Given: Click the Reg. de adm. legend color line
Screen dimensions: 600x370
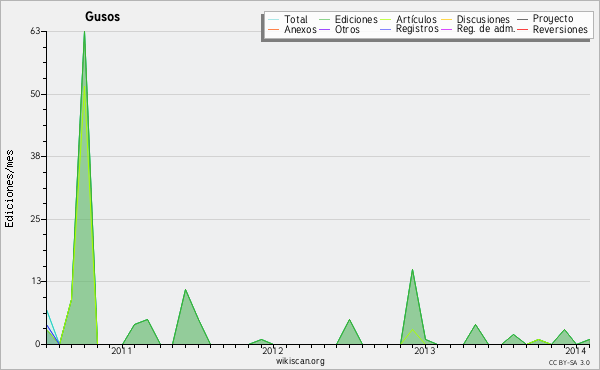Looking at the screenshot, I should pos(447,29).
